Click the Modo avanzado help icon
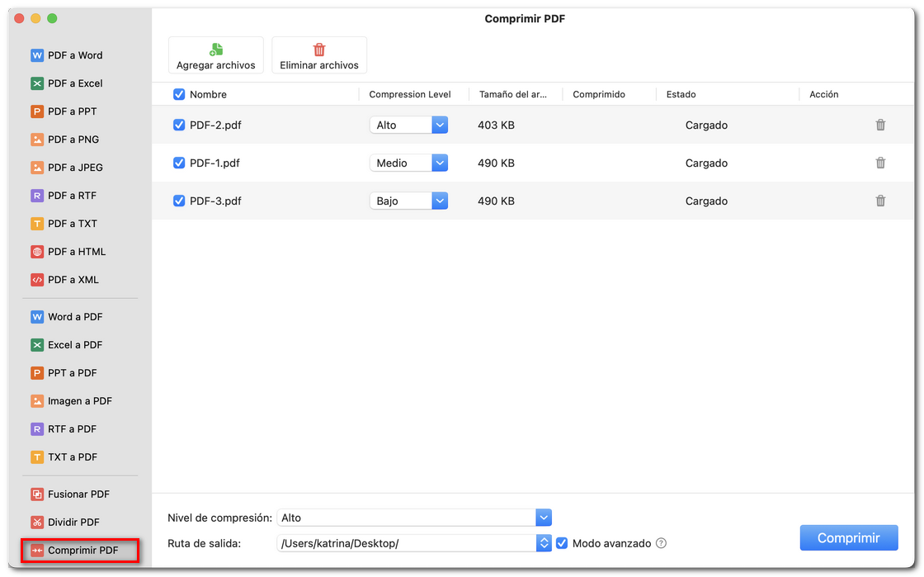This screenshot has height=577, width=924. point(660,543)
